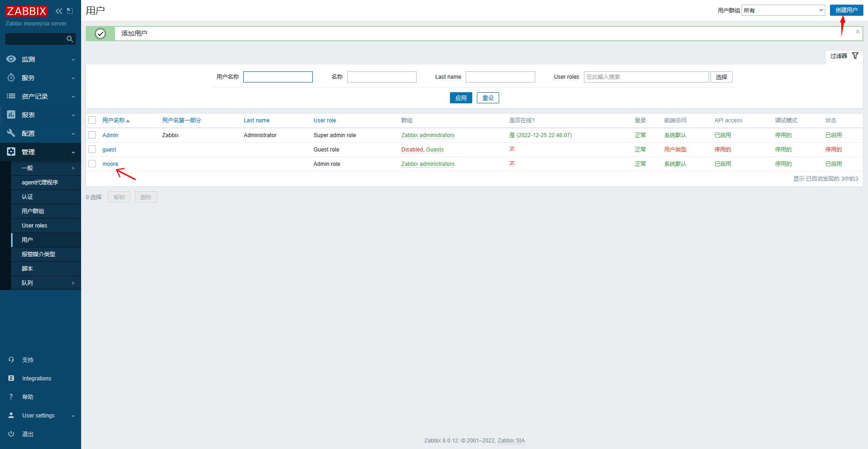Image resolution: width=868 pixels, height=449 pixels.
Task: Click the Integrations Z icon
Action: (x=11, y=379)
